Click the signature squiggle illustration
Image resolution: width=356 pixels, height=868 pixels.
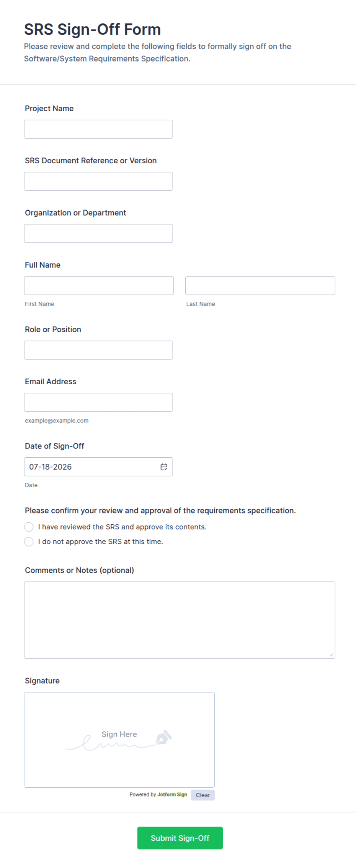111,744
